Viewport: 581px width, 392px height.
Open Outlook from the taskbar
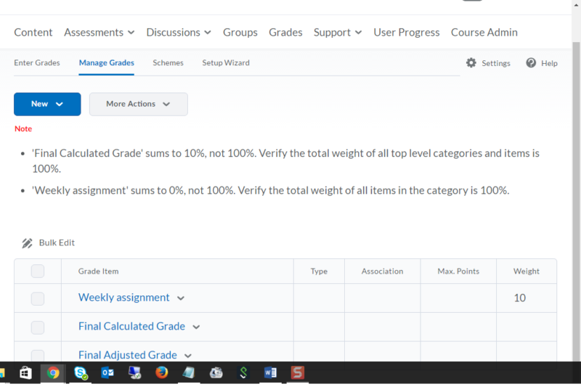(107, 372)
